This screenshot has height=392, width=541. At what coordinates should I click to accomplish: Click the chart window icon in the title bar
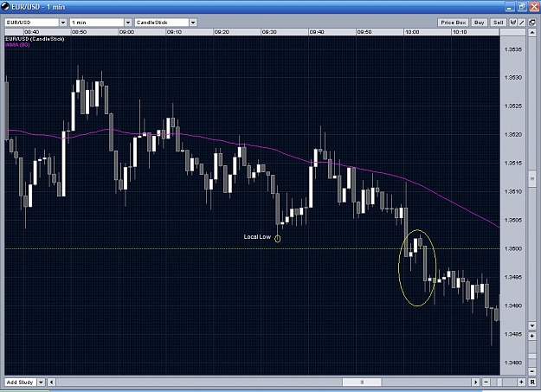coord(5,7)
